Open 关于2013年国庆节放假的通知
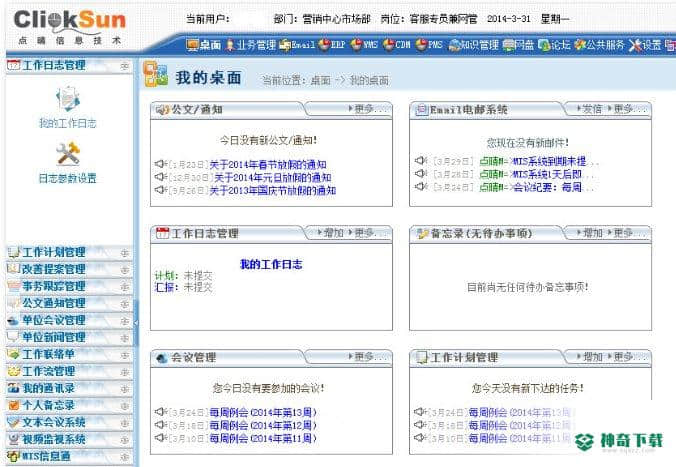 272,190
